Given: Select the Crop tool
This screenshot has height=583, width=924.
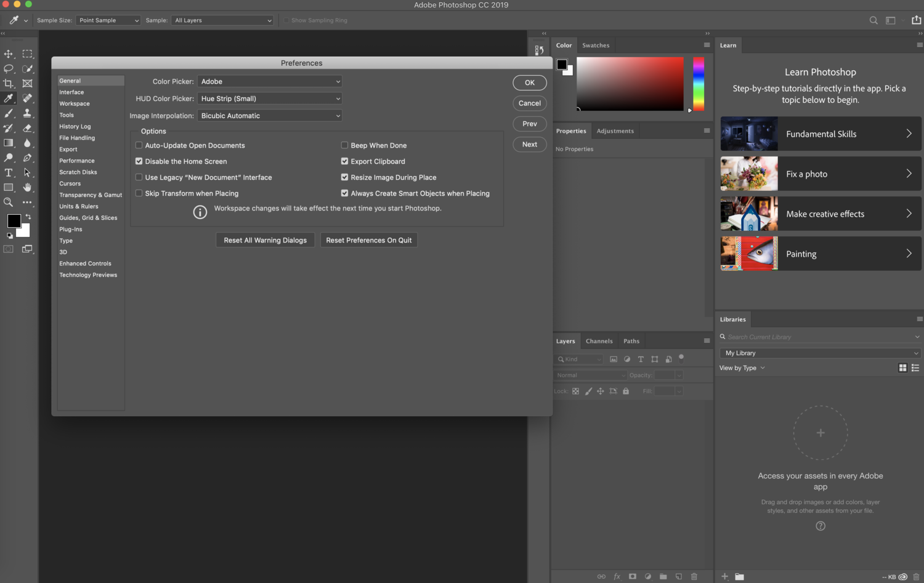Looking at the screenshot, I should (x=9, y=84).
